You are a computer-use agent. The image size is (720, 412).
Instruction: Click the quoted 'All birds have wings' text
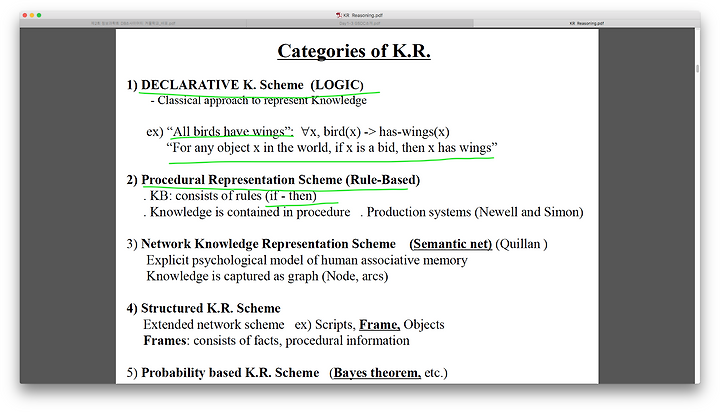tap(230, 132)
